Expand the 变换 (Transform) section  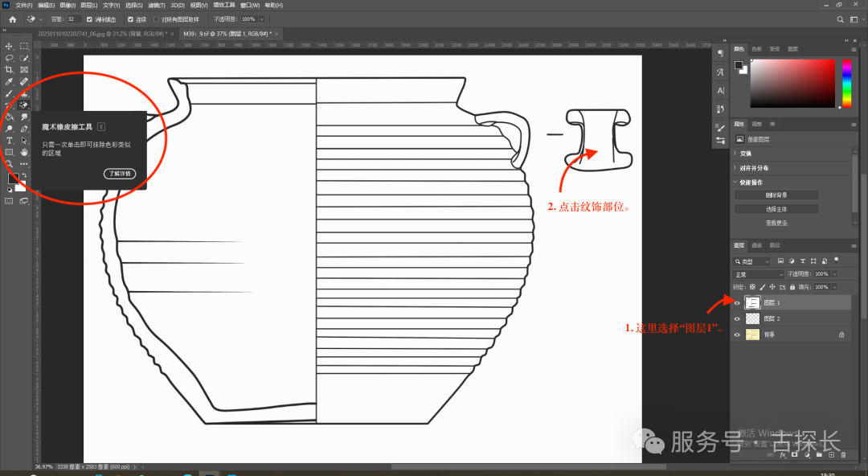coord(735,154)
